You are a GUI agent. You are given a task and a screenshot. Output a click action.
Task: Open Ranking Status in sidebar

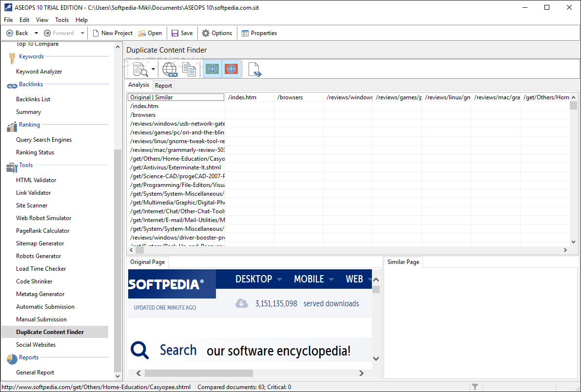(35, 152)
